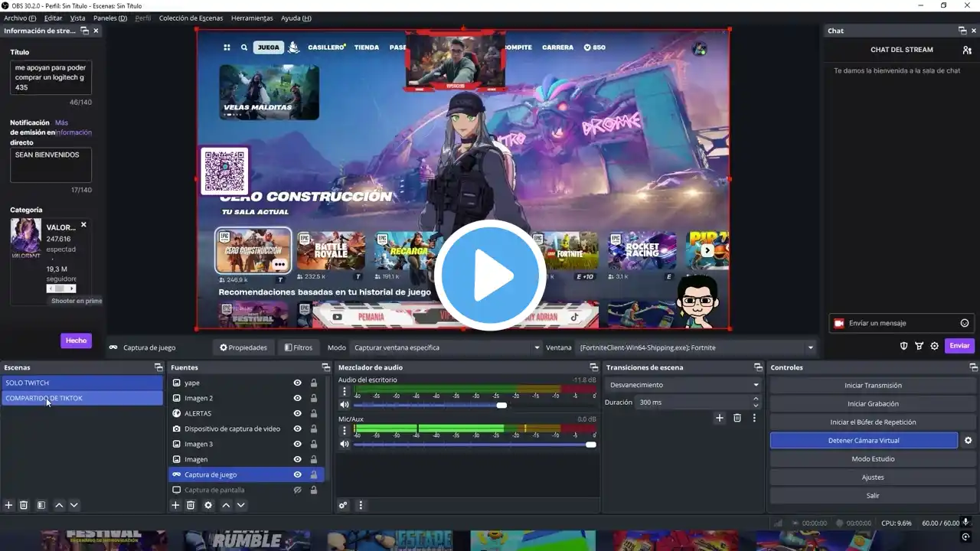Show the Captura de pantalla source
Image resolution: width=980 pixels, height=551 pixels.
tap(297, 490)
